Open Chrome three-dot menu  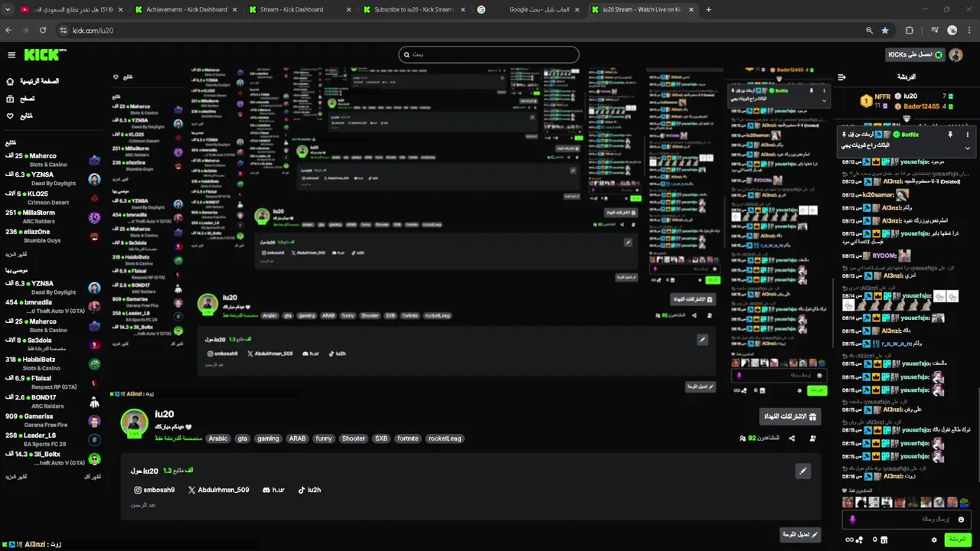tap(969, 30)
